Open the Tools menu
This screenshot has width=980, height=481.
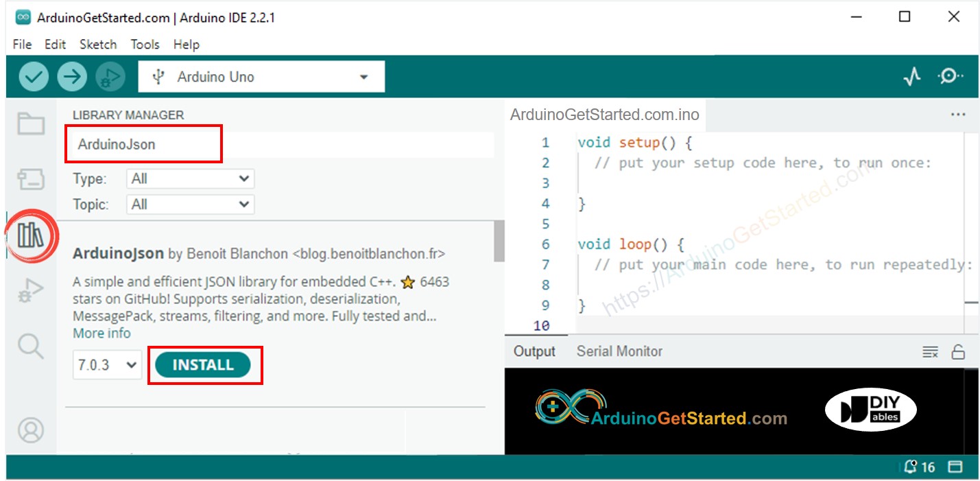[x=145, y=44]
